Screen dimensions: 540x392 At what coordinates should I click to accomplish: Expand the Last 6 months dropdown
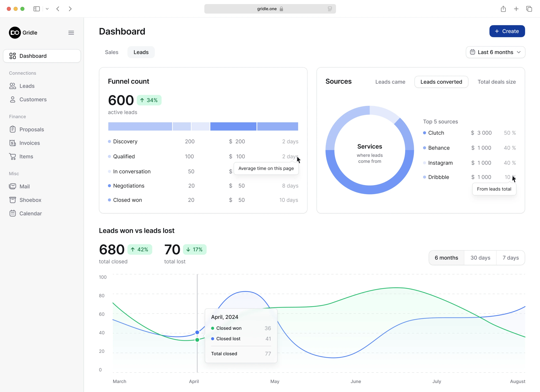click(x=495, y=52)
